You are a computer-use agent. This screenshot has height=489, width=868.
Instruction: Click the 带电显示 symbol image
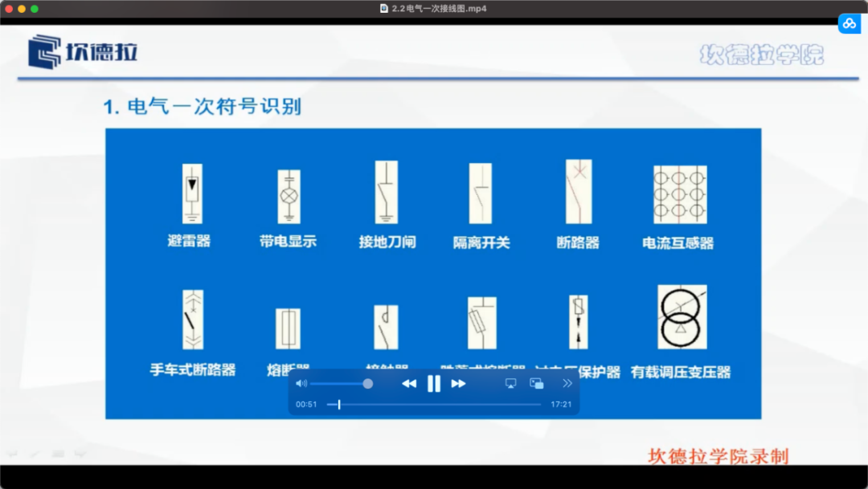tap(289, 197)
